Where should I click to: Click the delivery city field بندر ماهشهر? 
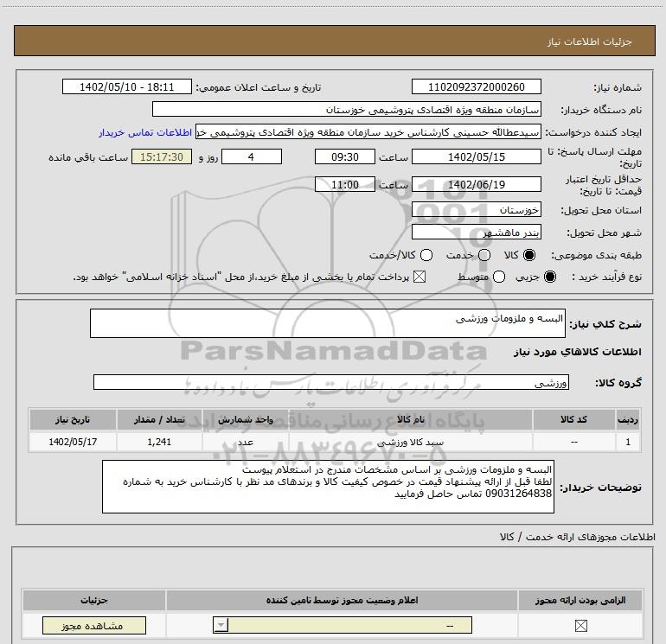point(476,232)
